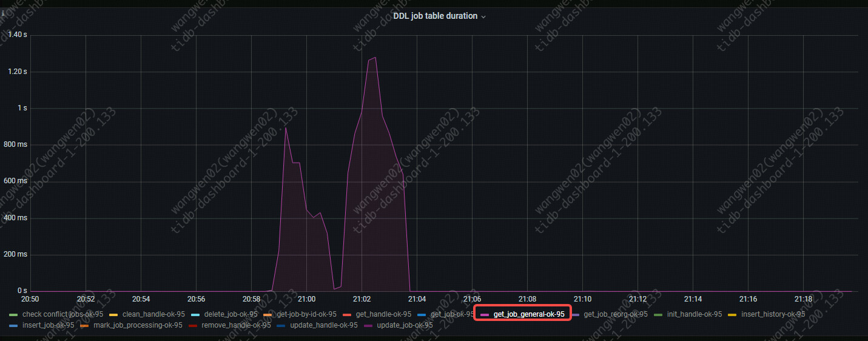The width and height of the screenshot is (868, 341).
Task: Click the 21:16 time axis label
Action: tap(748, 300)
